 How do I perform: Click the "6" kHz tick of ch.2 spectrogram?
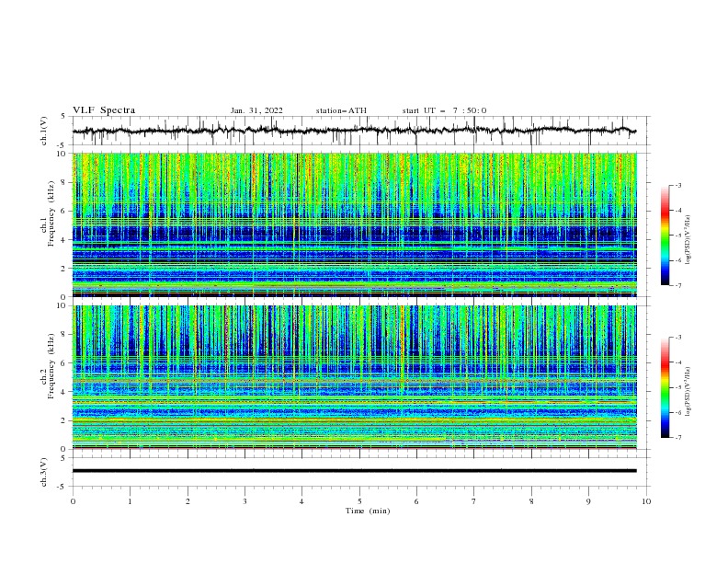[64, 363]
